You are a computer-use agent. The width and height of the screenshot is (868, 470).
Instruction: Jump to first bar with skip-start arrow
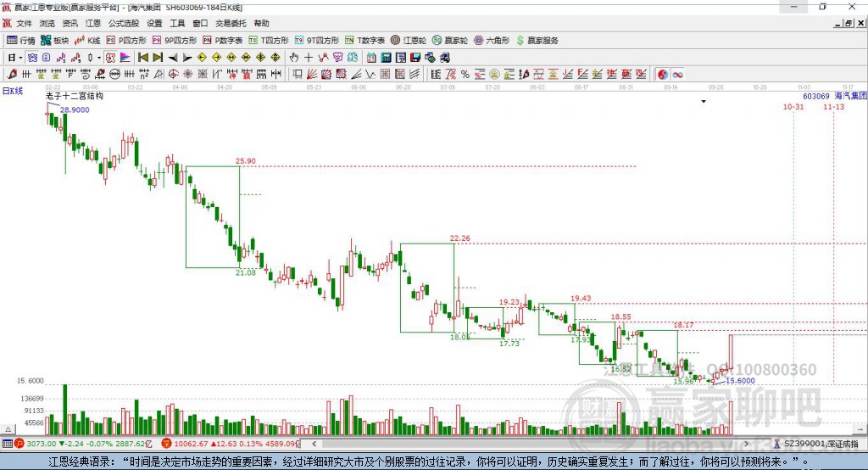click(143, 58)
